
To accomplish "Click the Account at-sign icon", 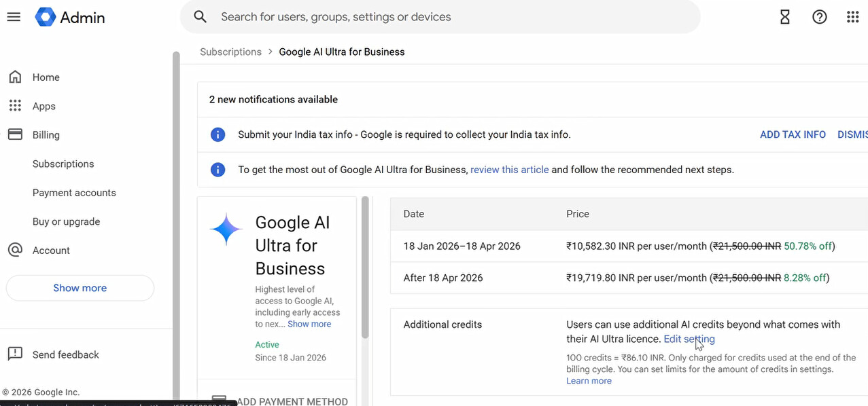I will [x=15, y=251].
